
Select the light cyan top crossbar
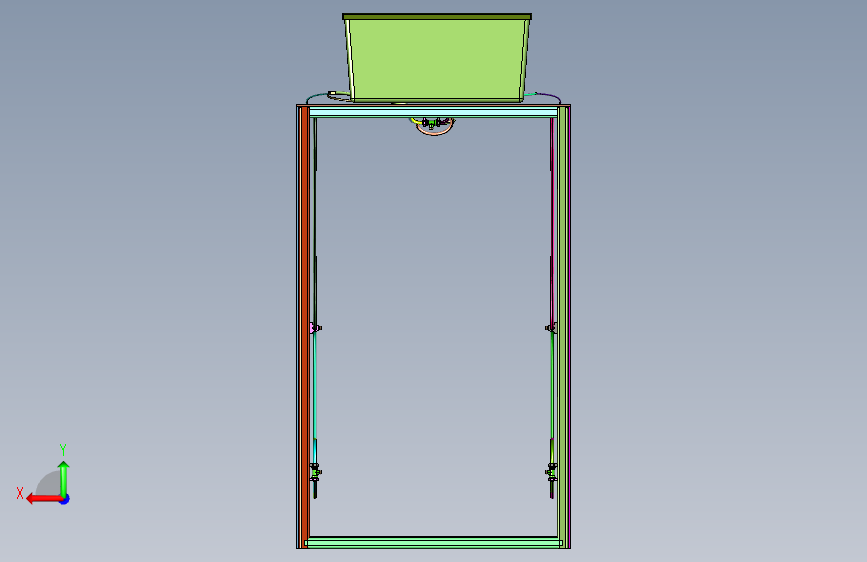tap(434, 112)
